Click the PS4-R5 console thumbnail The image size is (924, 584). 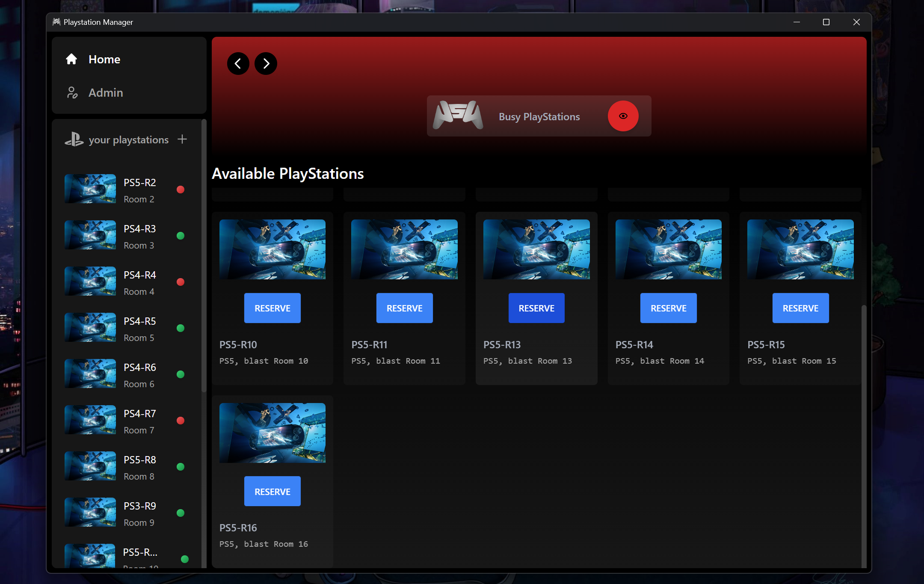90,327
